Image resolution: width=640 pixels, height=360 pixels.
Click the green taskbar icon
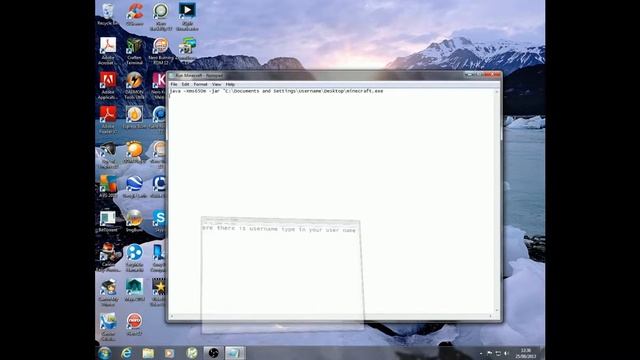191,353
